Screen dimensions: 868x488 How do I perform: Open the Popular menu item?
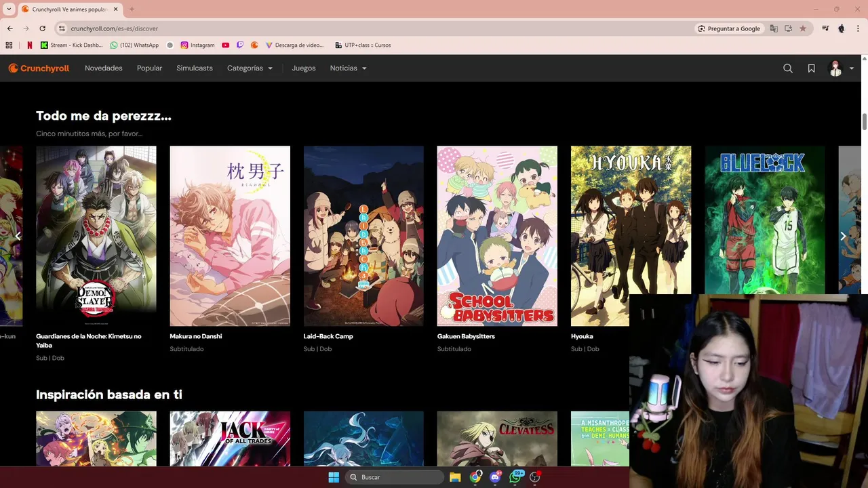click(x=149, y=68)
